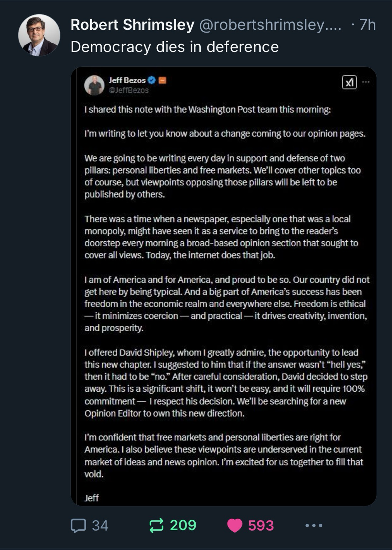392x550 pixels.
Task: Unlike the post via the pink heart
Action: [x=235, y=526]
